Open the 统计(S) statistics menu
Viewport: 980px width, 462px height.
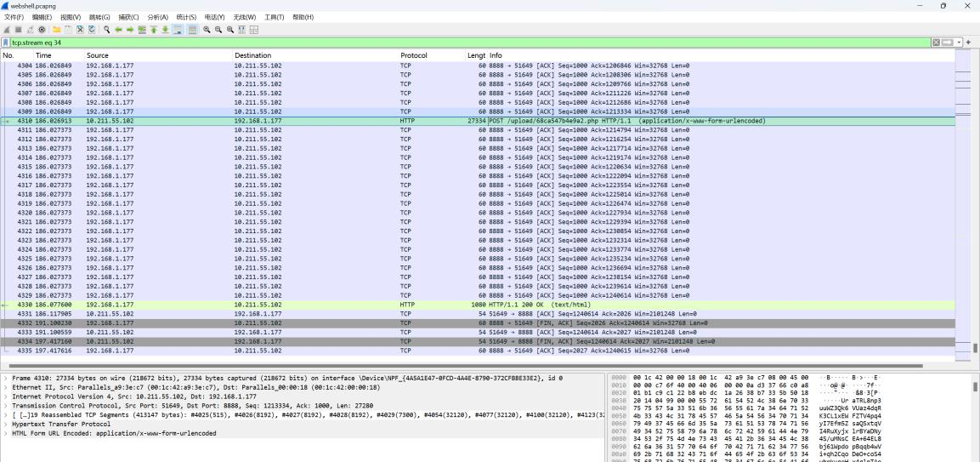pos(186,17)
